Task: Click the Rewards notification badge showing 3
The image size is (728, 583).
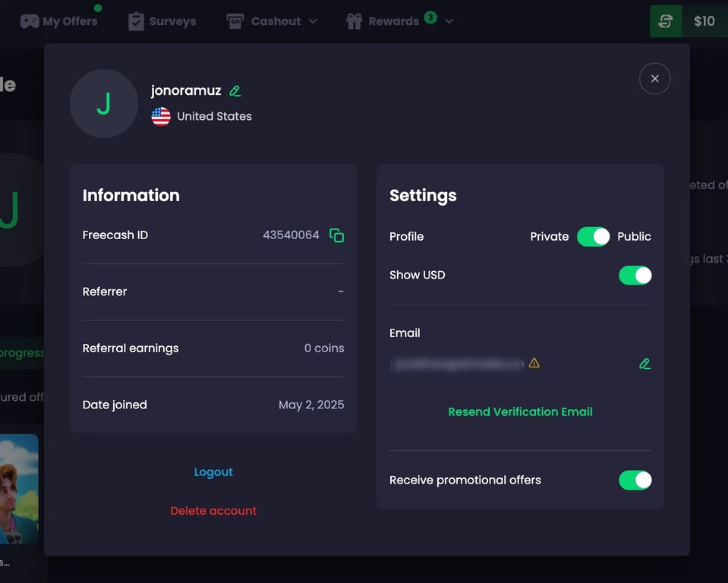Action: tap(430, 17)
